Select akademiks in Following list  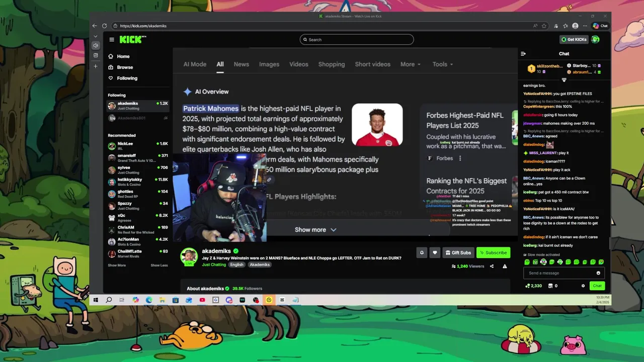click(x=138, y=106)
